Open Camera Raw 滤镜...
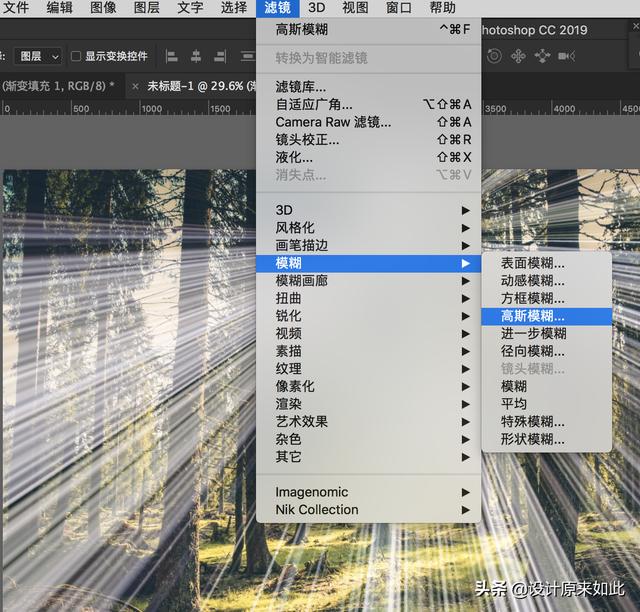640x612 pixels. point(369,122)
